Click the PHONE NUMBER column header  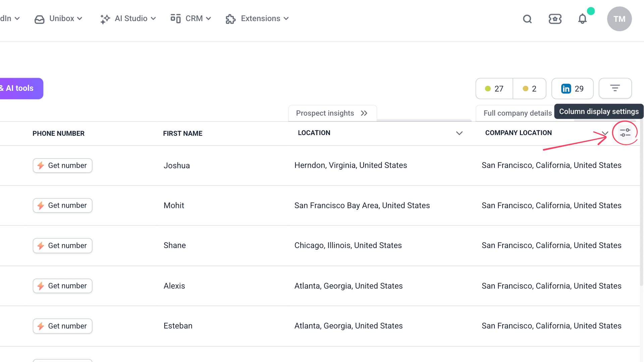pos(58,133)
